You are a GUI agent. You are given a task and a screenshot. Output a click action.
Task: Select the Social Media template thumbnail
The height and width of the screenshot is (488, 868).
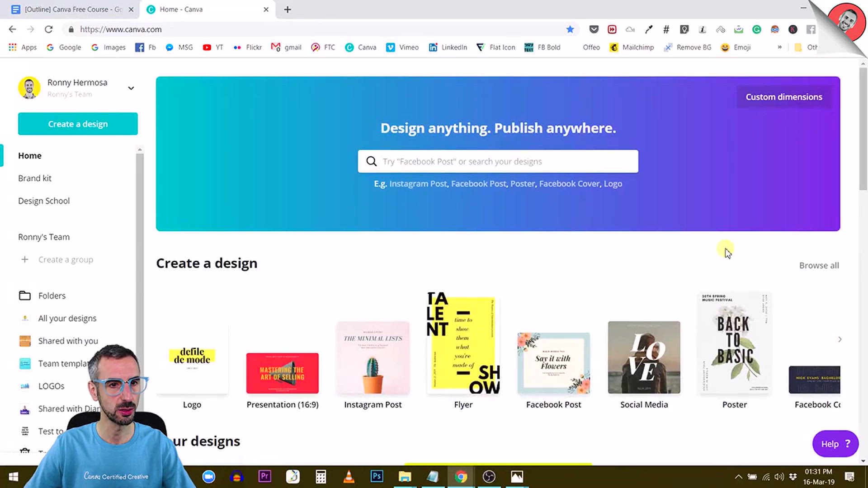[x=644, y=357]
